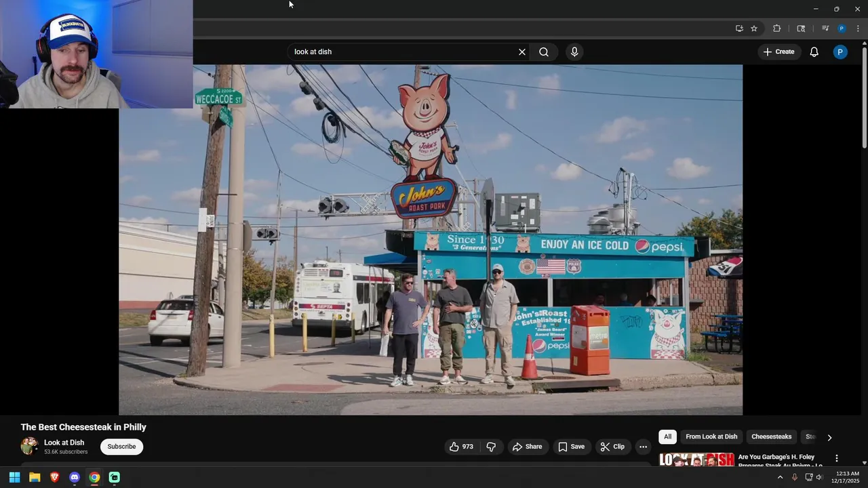Click the 53.6K subscribers text
The width and height of the screenshot is (868, 488).
[x=66, y=452]
